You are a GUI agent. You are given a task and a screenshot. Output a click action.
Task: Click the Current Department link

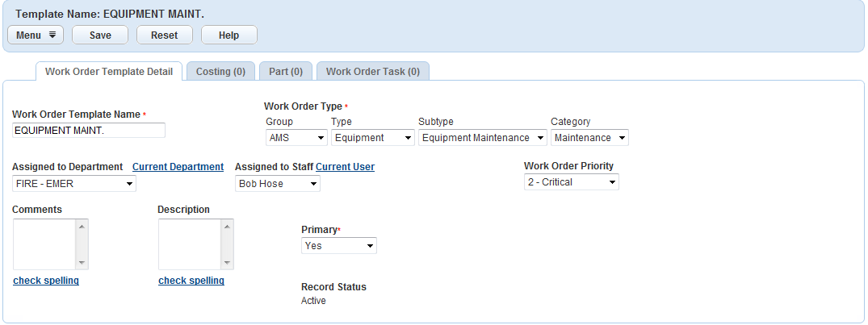pyautogui.click(x=178, y=167)
